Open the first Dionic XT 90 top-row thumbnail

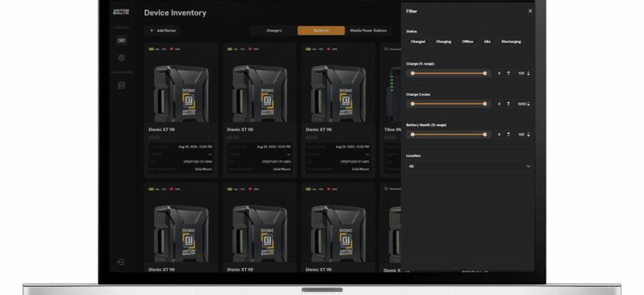(181, 94)
